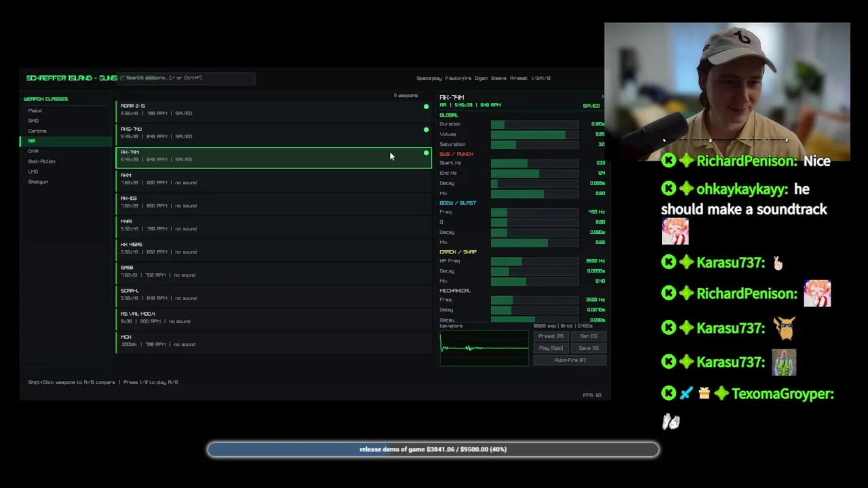Screen dimensions: 868x488
Task: Adjust the Crack/Snap Decay slider
Action: pos(534,271)
